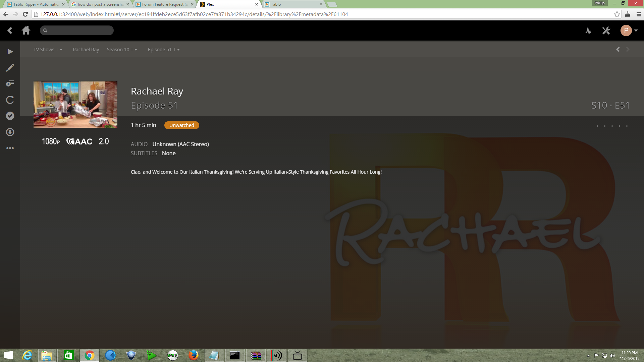Switch to the Tablo browser tab

tap(292, 4)
